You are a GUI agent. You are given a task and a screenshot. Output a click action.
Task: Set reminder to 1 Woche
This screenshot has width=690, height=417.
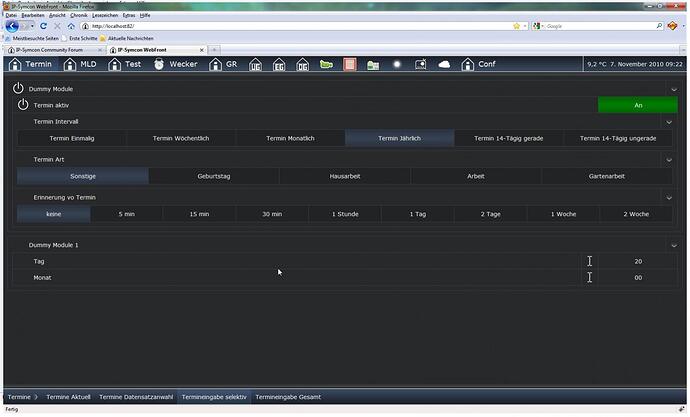563,214
